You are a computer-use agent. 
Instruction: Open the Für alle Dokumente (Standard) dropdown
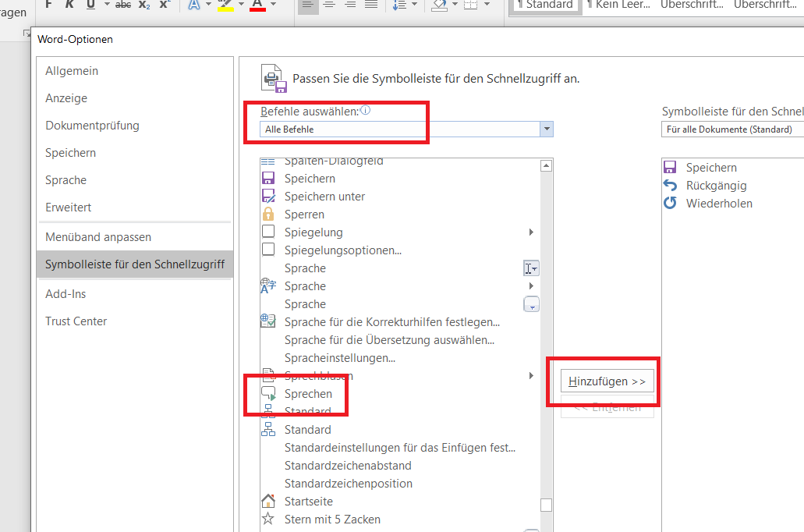coord(733,129)
